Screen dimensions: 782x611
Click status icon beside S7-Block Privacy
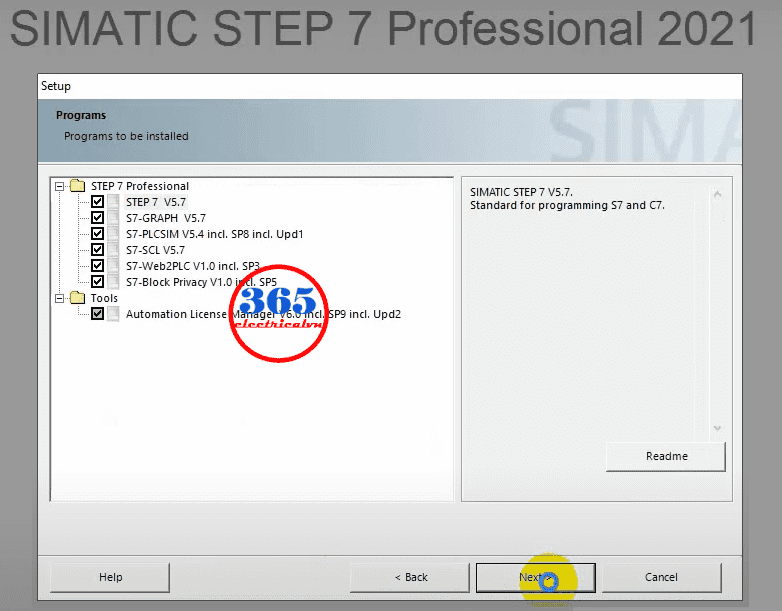[114, 281]
